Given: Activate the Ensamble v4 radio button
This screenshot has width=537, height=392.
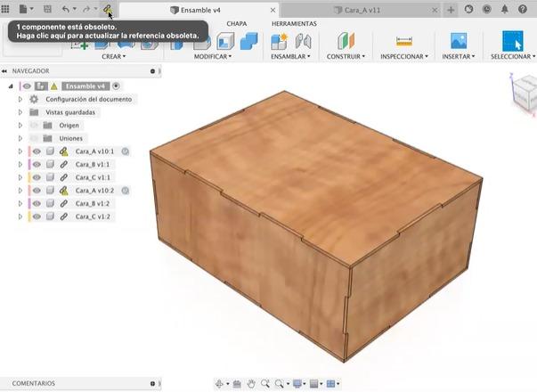Looking at the screenshot, I should (x=116, y=86).
